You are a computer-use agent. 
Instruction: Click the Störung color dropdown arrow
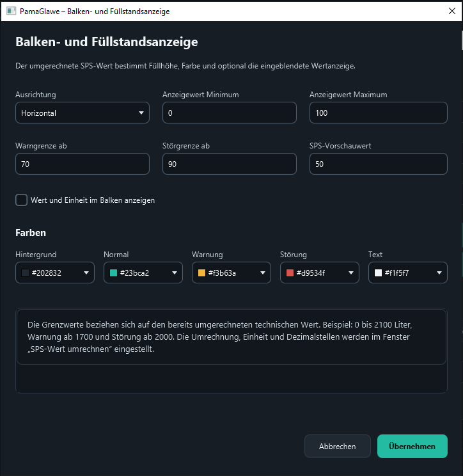pos(351,273)
